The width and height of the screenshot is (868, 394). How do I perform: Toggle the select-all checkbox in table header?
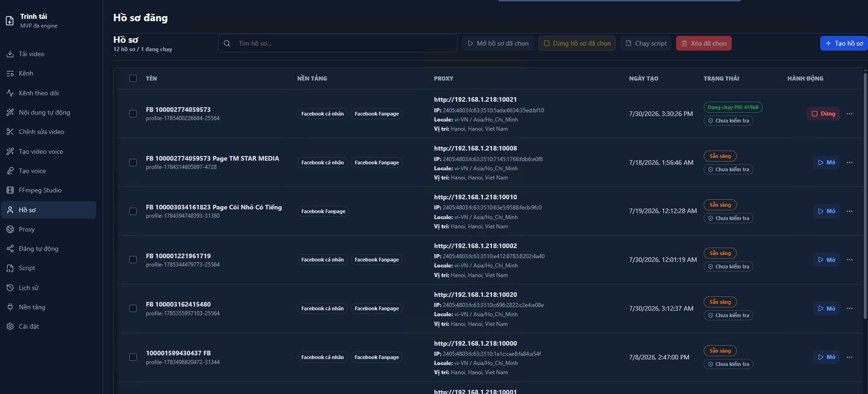(x=133, y=78)
